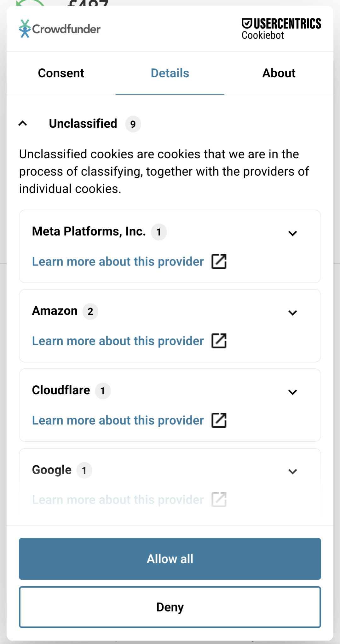The image size is (340, 644).
Task: Click the Allow all button
Action: 170,559
